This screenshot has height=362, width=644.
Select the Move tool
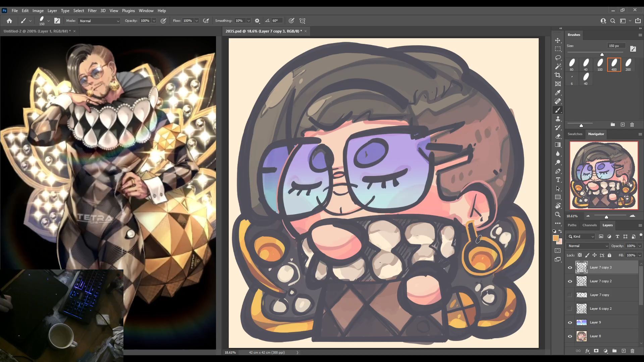(558, 40)
